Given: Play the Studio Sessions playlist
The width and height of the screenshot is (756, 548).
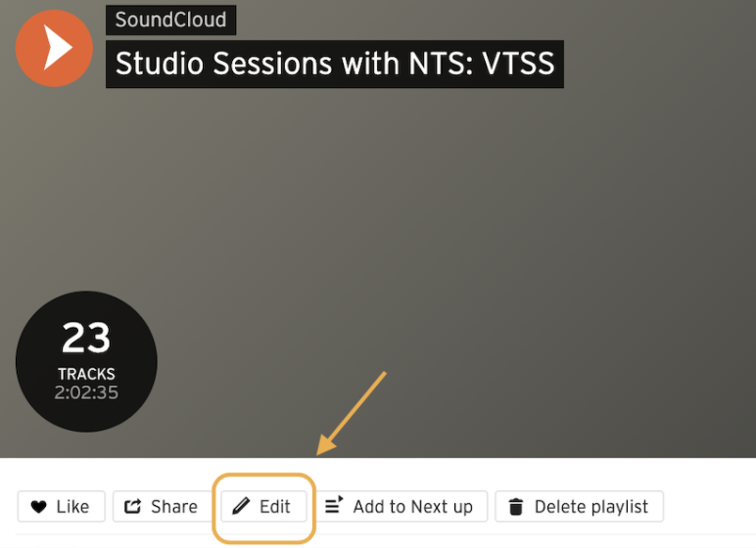Looking at the screenshot, I should [54, 48].
